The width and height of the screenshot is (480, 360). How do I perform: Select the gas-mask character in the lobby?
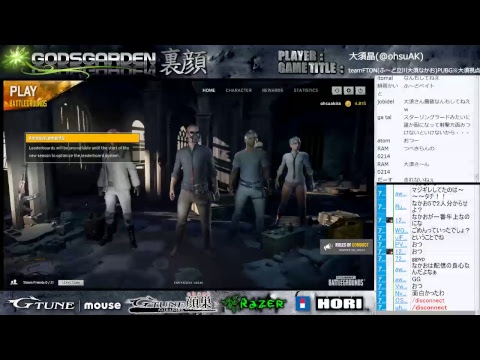click(x=193, y=190)
